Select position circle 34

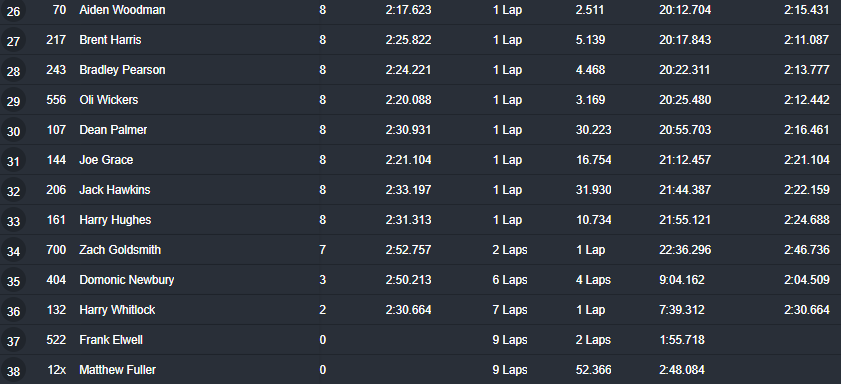pos(13,250)
